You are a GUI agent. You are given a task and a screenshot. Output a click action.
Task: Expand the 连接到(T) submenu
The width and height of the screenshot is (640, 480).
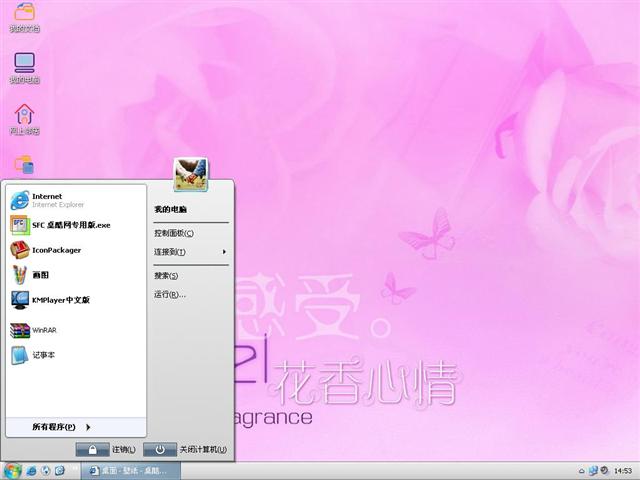click(191, 252)
